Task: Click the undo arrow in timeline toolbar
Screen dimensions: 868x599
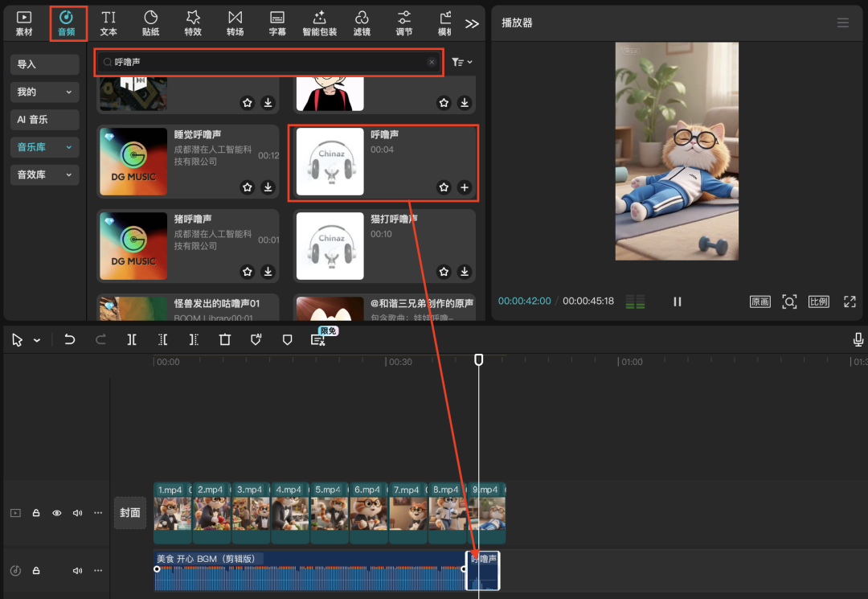Action: [70, 340]
